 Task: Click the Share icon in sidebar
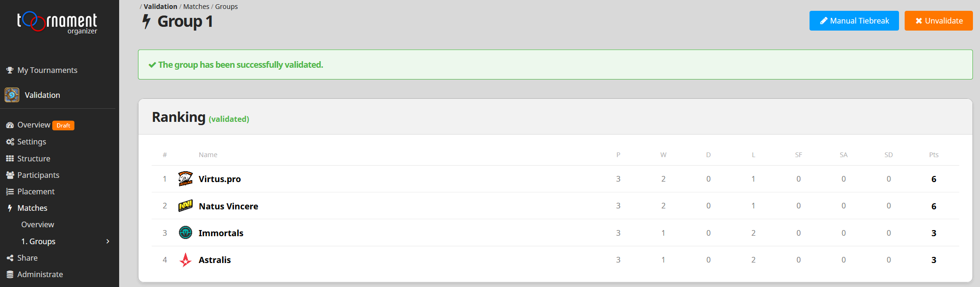pyautogui.click(x=10, y=258)
